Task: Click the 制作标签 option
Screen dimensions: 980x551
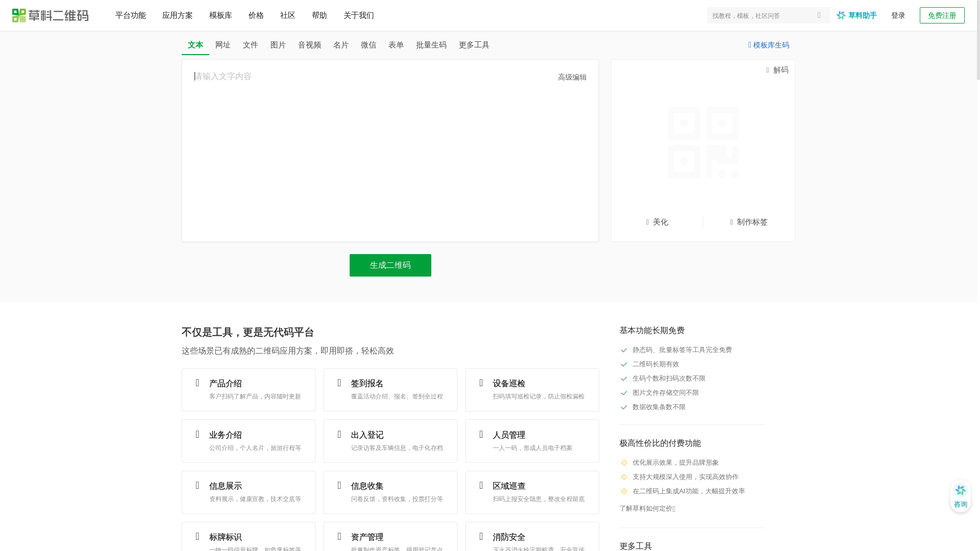Action: point(749,222)
